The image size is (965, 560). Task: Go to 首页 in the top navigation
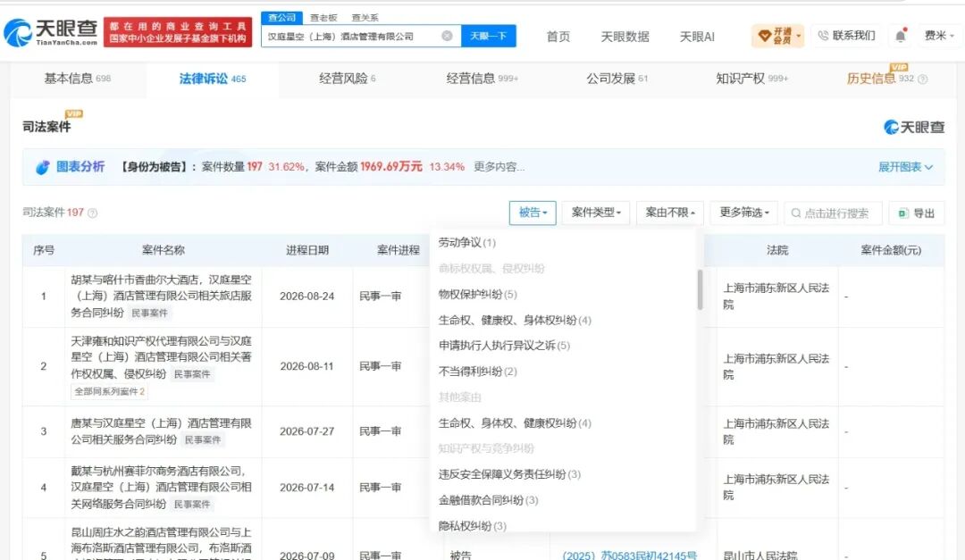click(558, 37)
